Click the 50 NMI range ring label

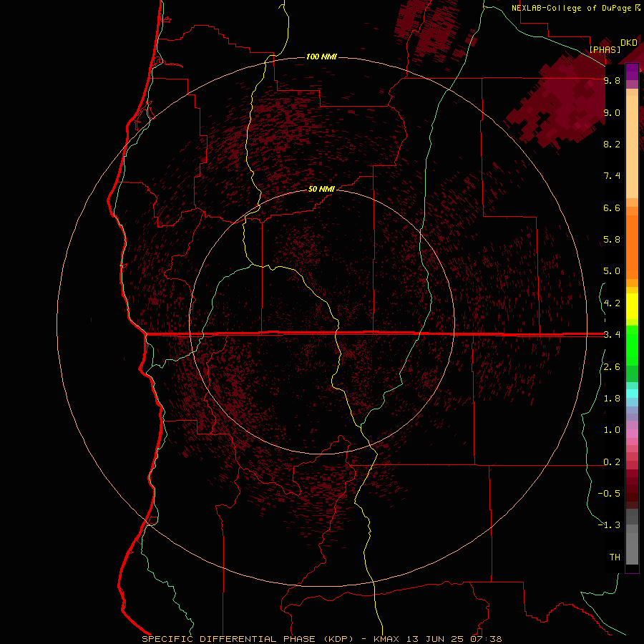[x=321, y=189]
